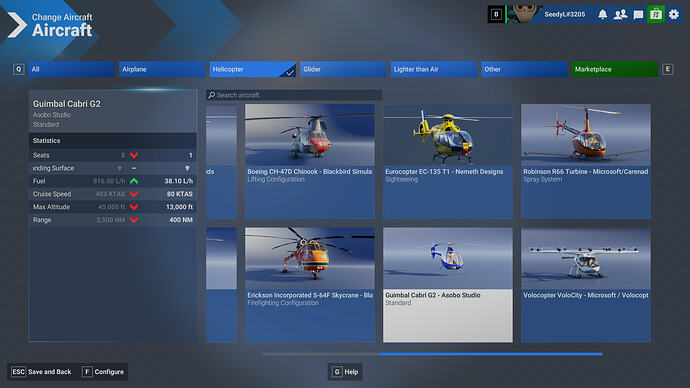The image size is (690, 388).
Task: Open the green Marketplace tab
Action: 615,69
